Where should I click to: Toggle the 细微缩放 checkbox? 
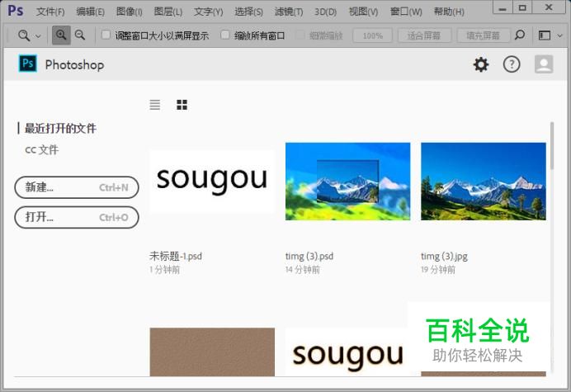tap(300, 35)
